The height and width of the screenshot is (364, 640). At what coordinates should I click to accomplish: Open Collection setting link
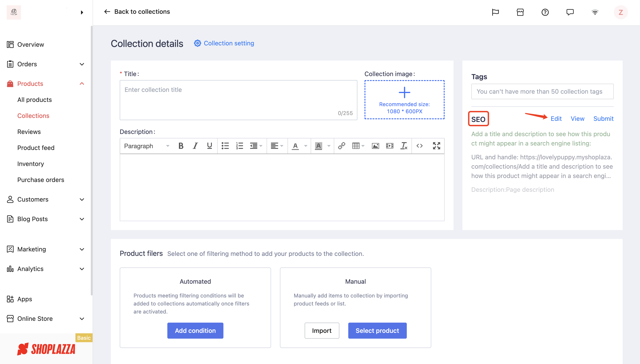(229, 43)
